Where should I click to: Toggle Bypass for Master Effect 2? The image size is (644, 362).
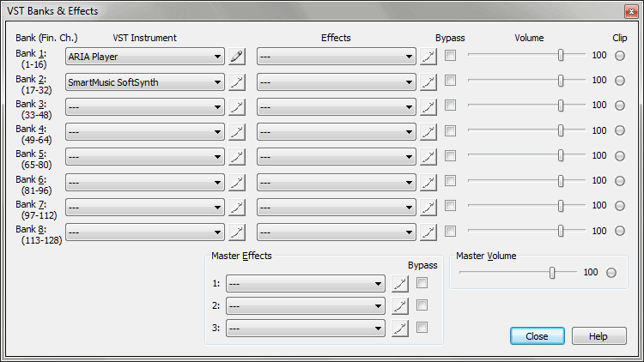(x=422, y=305)
